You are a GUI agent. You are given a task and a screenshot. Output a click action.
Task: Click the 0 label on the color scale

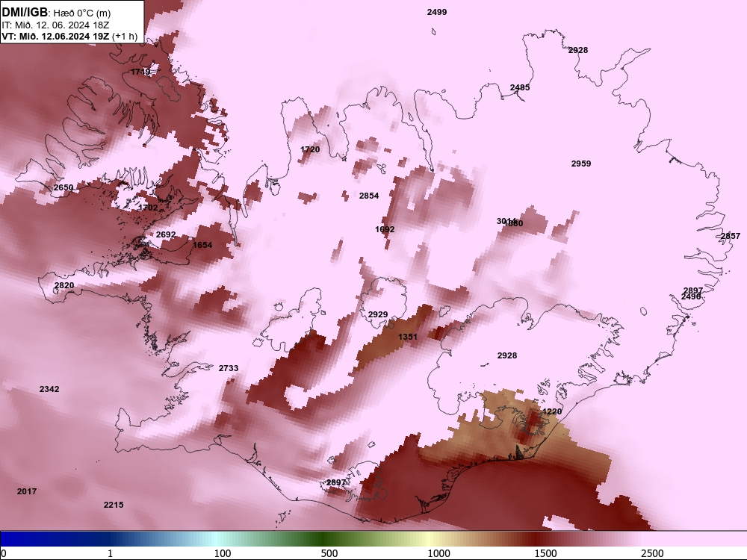[4, 553]
